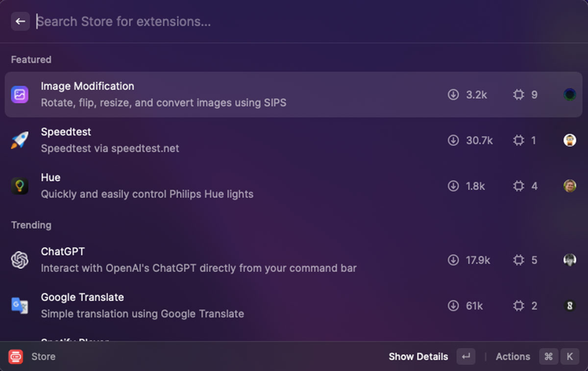Select the Speedtest rocket icon

[20, 140]
